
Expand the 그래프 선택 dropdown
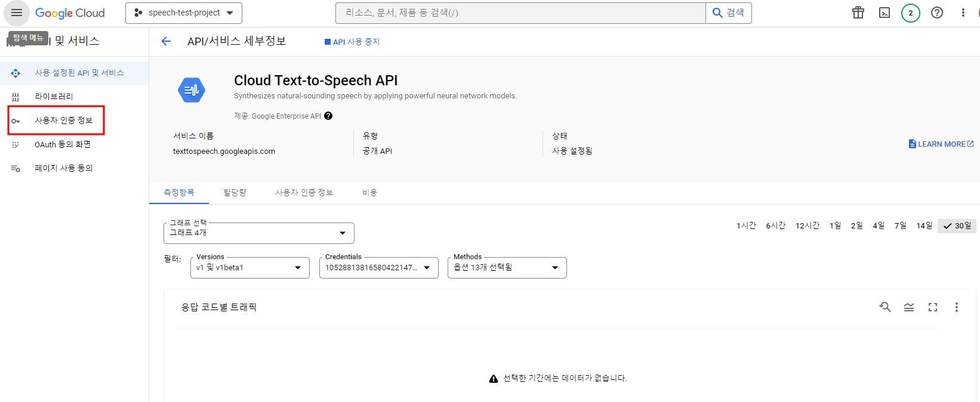pyautogui.click(x=259, y=233)
